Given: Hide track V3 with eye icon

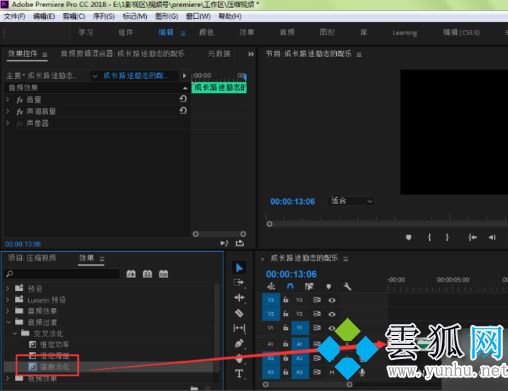Looking at the screenshot, I should coord(332,300).
